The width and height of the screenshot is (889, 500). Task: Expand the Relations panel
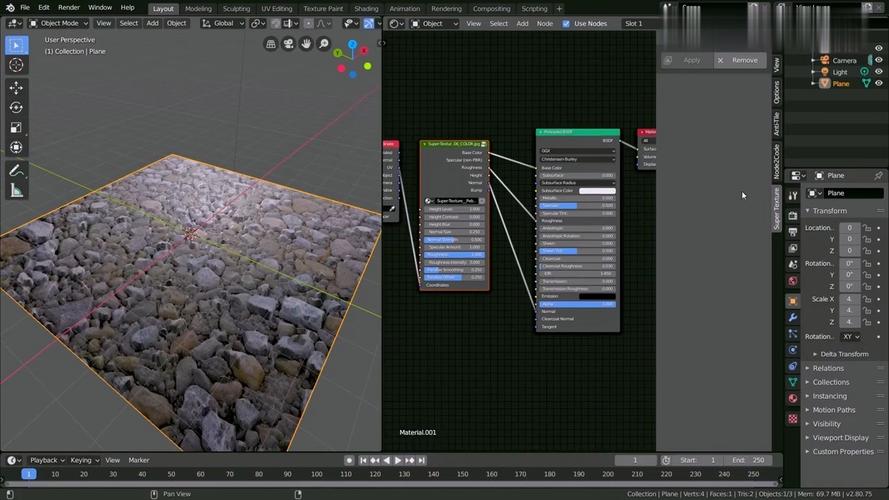828,368
